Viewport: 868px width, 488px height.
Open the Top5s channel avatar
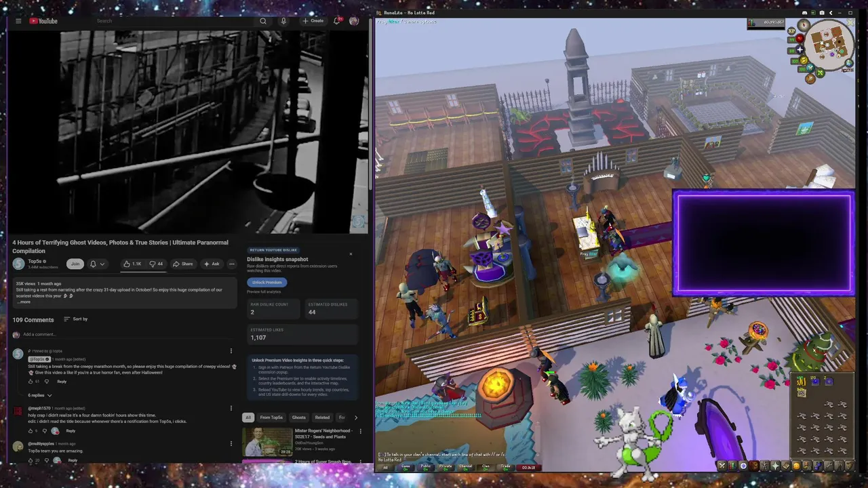[x=18, y=264]
